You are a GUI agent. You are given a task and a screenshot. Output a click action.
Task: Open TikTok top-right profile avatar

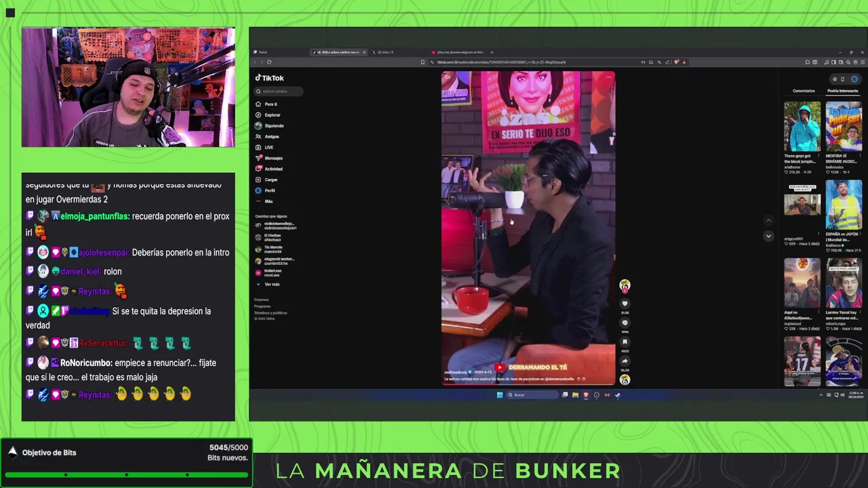854,79
